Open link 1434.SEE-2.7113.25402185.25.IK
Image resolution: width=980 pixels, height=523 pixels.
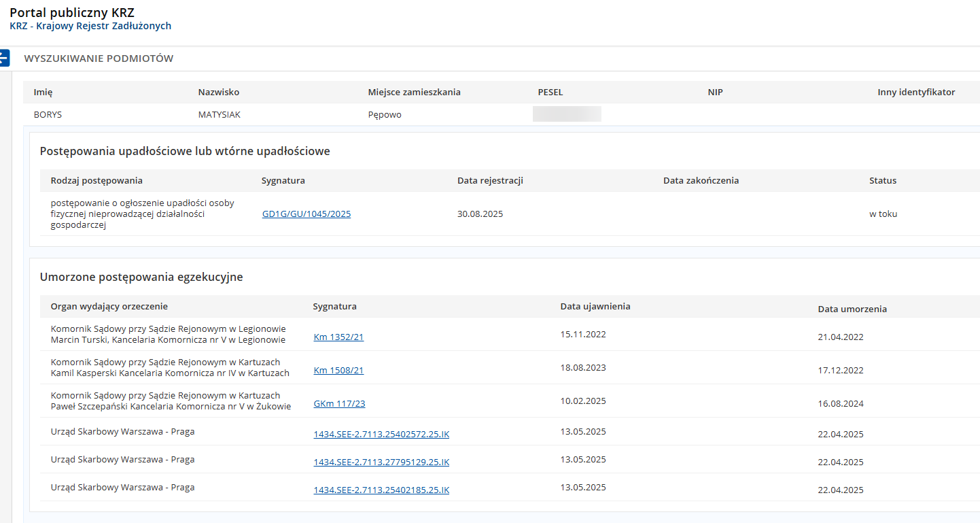pyautogui.click(x=381, y=490)
